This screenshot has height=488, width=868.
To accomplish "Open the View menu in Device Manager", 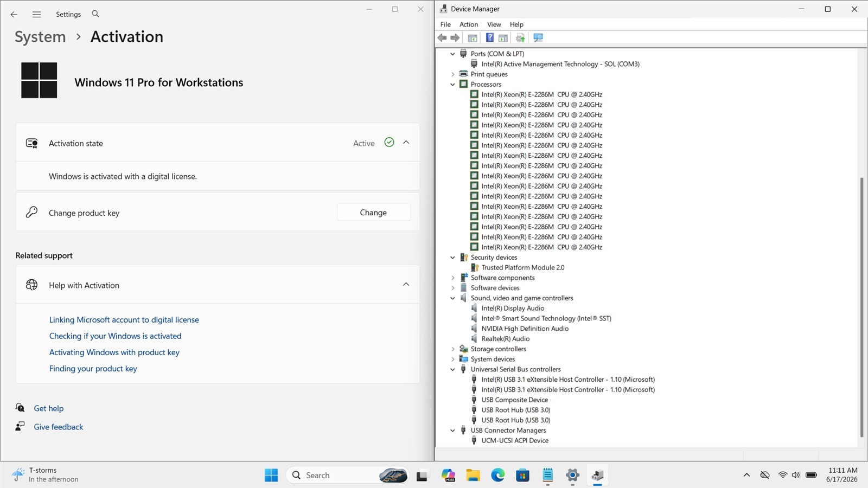I will tap(494, 24).
